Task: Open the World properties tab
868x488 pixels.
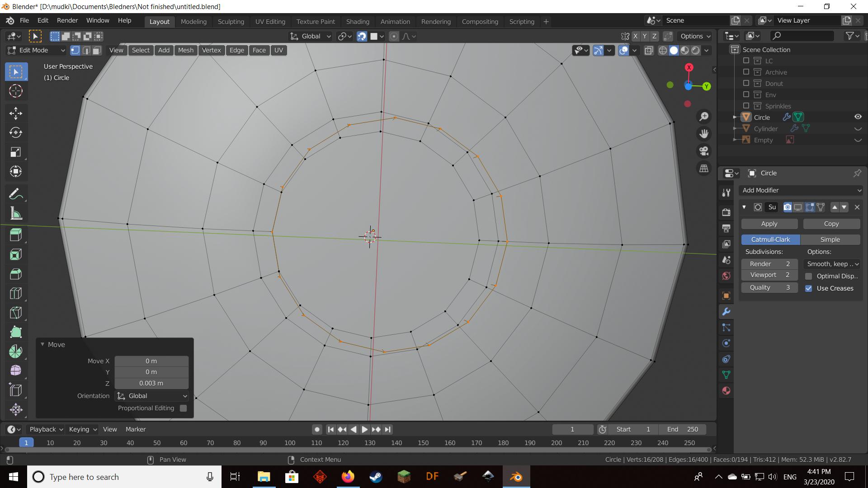Action: [726, 276]
